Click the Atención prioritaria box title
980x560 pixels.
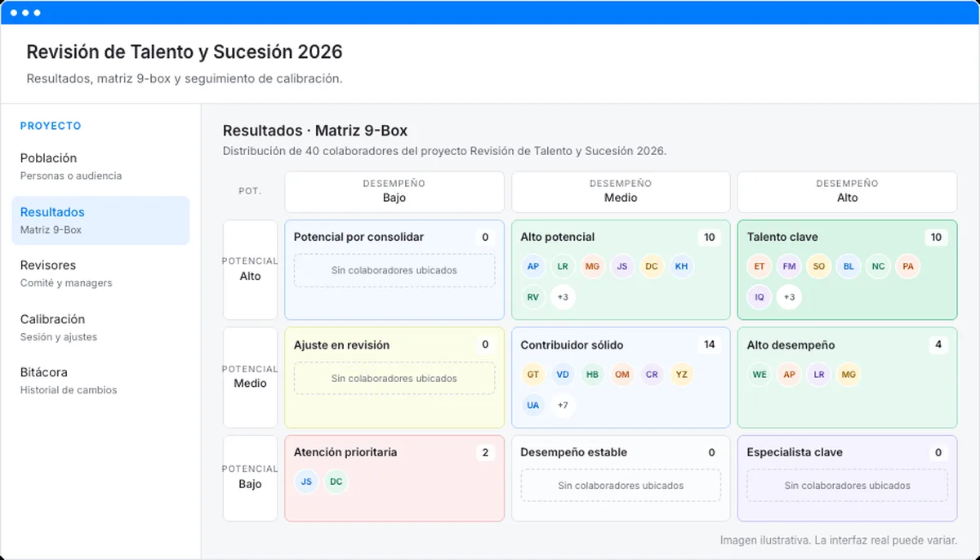[345, 452]
